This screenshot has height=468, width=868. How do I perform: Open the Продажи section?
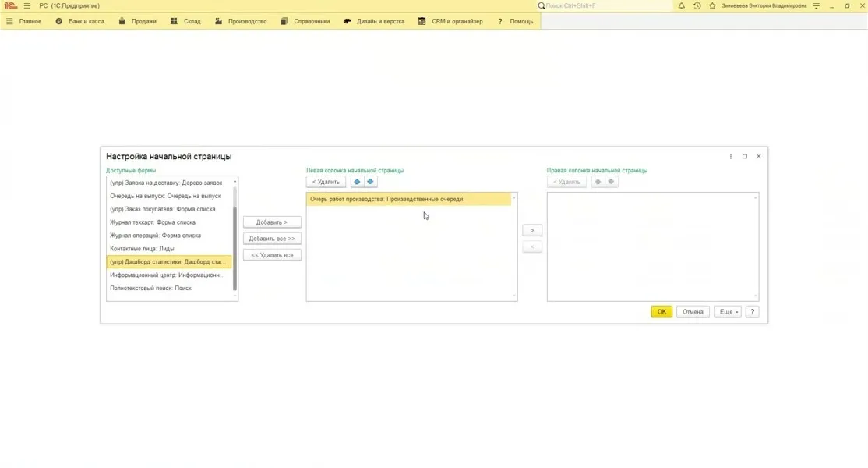(138, 21)
